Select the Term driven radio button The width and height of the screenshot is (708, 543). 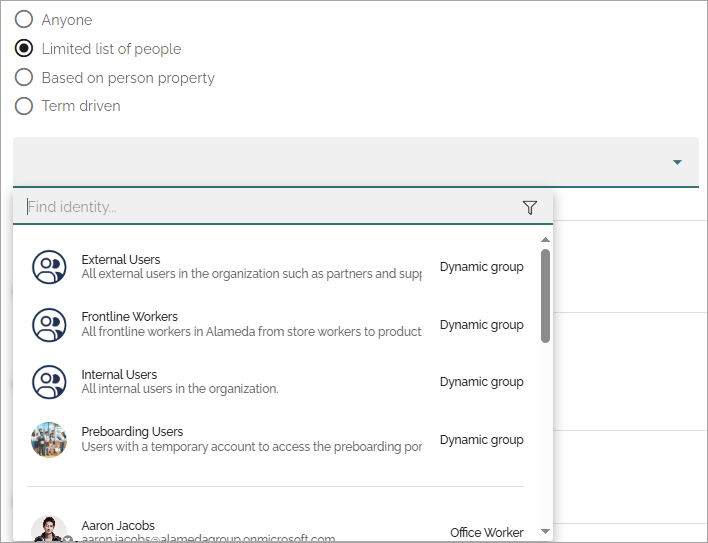click(24, 106)
